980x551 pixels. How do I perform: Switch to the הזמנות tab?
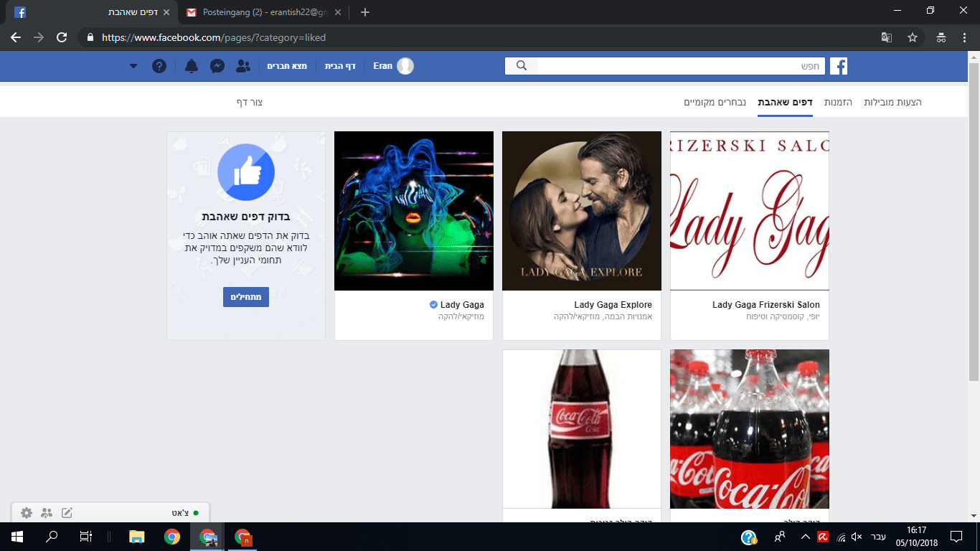tap(838, 103)
